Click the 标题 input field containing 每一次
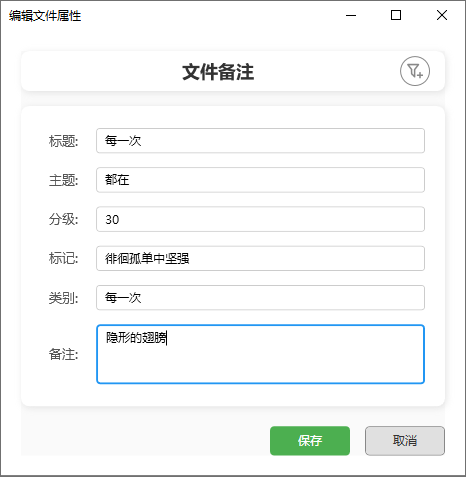This screenshot has width=466, height=477. click(260, 141)
